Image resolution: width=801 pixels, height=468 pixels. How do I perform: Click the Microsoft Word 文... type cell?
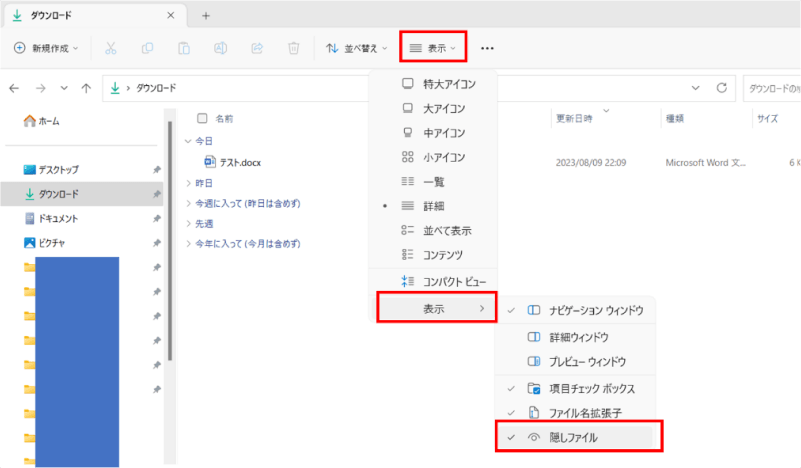point(705,162)
